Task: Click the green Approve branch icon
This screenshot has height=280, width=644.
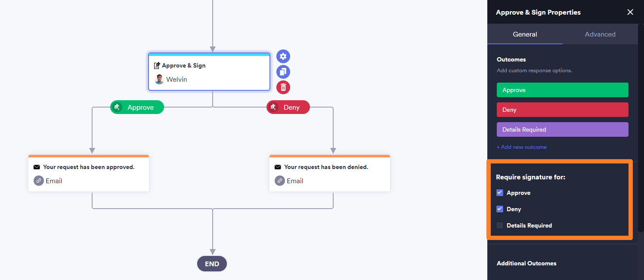Action: click(x=117, y=107)
